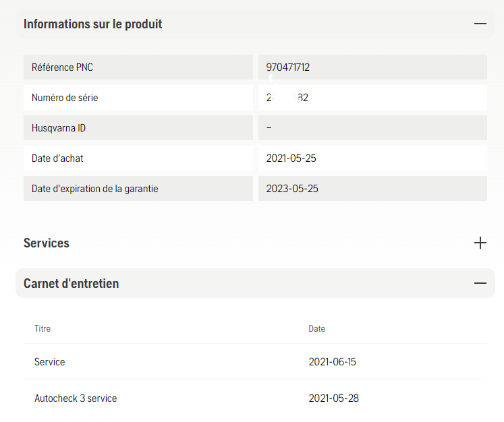
Task: Select the warranty expiration date 2023-05-25
Action: [292, 189]
